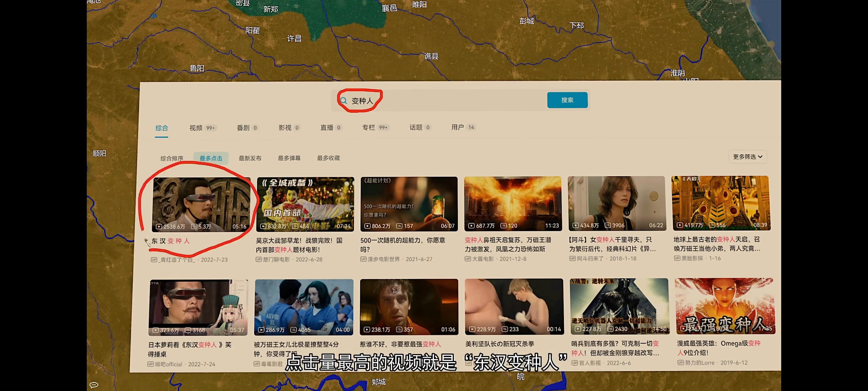Click the 搜索 button
Screen dimensions: 868x391
[x=567, y=100]
